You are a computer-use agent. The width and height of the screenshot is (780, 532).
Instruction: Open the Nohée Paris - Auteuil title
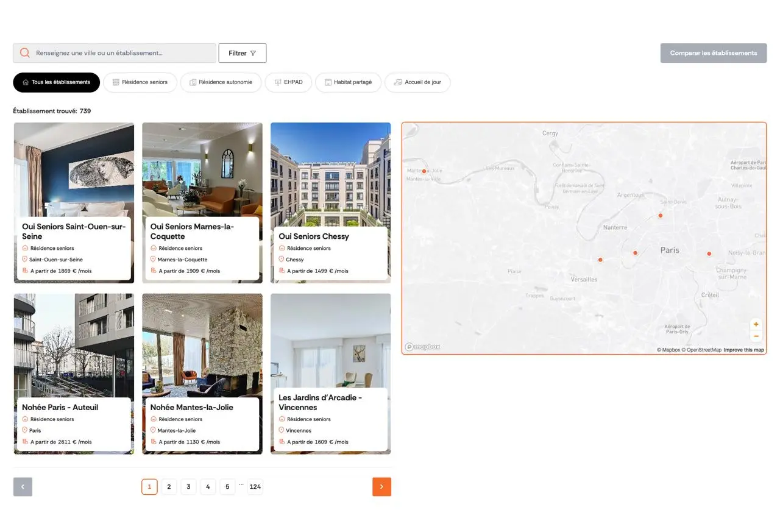pyautogui.click(x=60, y=407)
